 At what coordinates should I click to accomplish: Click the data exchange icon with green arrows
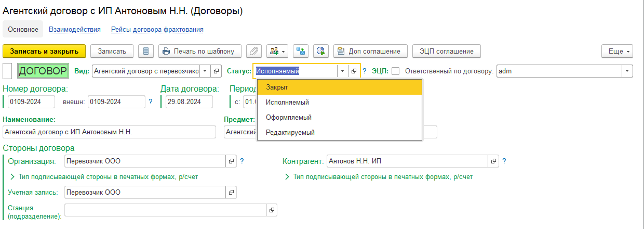301,51
